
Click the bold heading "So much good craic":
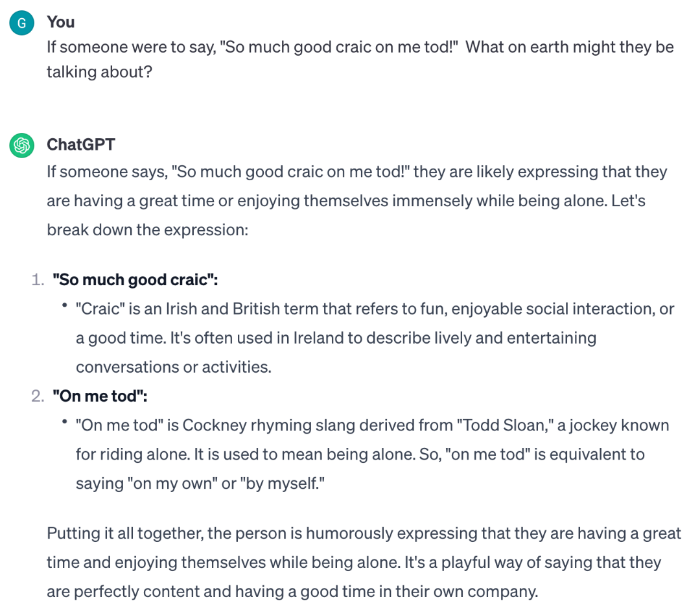(135, 279)
